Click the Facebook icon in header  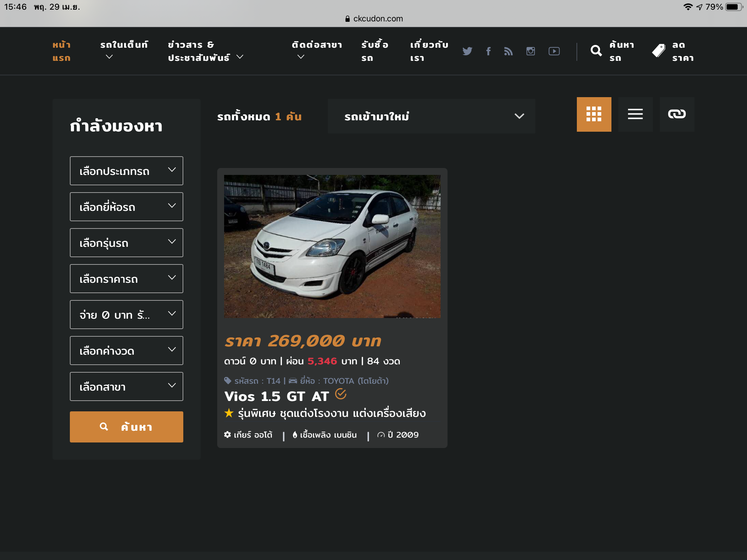coord(488,51)
